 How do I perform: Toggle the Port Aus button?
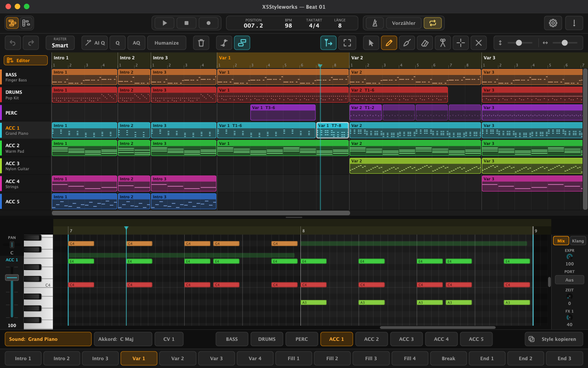(x=570, y=280)
